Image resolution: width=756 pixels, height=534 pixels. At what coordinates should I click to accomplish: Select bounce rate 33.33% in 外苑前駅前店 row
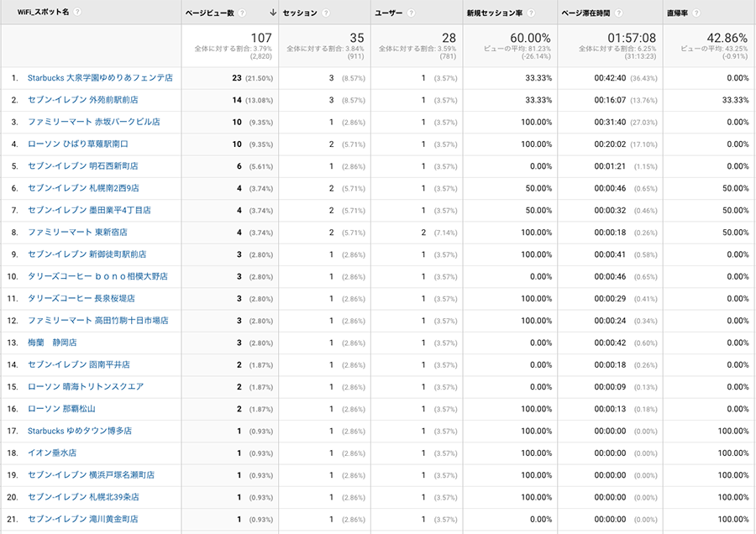[735, 100]
